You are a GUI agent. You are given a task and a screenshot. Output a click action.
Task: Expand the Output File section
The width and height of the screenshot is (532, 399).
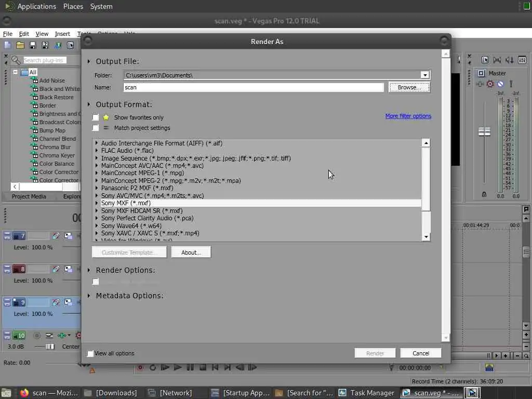coord(89,61)
